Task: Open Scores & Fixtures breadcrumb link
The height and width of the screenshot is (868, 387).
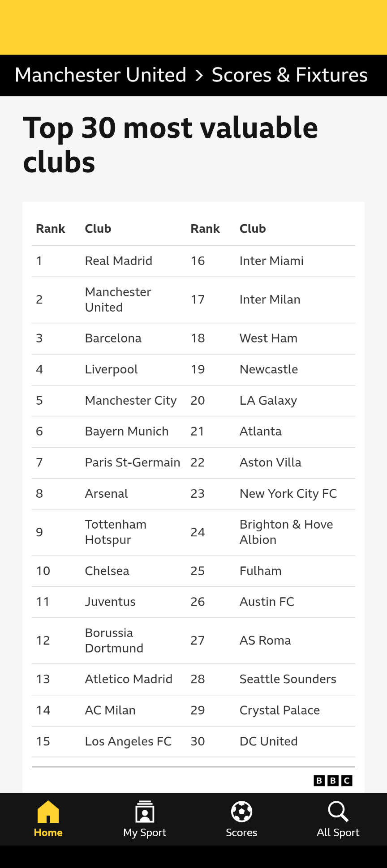Action: click(x=289, y=75)
